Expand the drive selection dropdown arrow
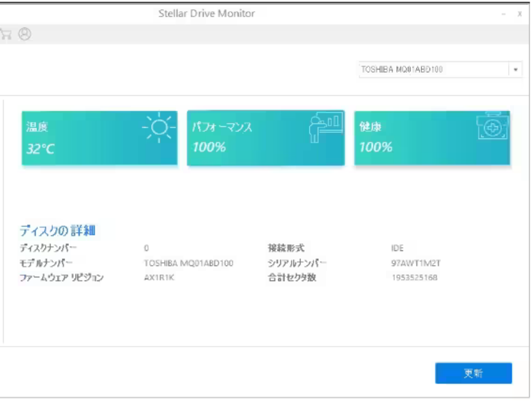 515,69
